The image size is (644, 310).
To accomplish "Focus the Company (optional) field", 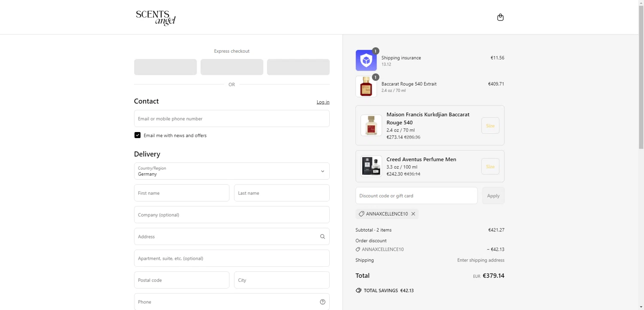I will point(232,215).
